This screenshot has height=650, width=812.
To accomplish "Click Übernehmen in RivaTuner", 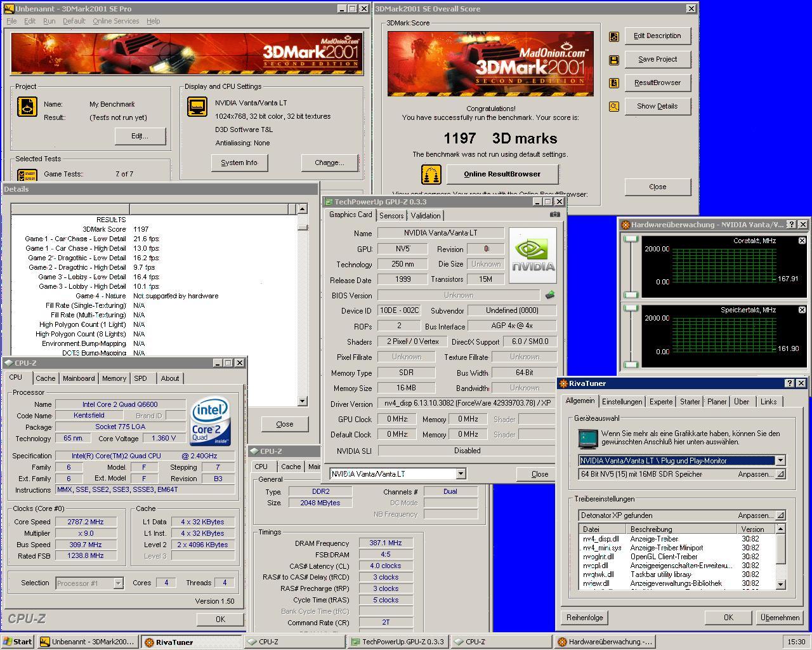I will [x=780, y=617].
